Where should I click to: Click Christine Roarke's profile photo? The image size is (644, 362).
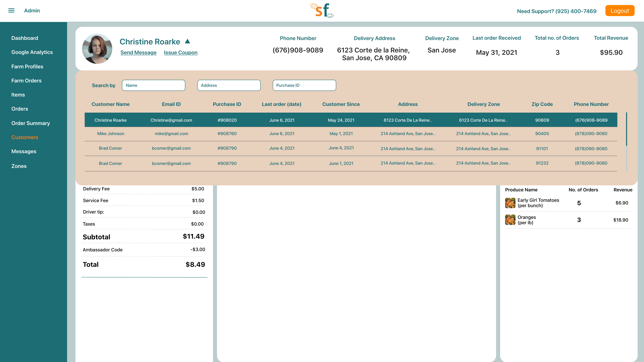coord(97,49)
